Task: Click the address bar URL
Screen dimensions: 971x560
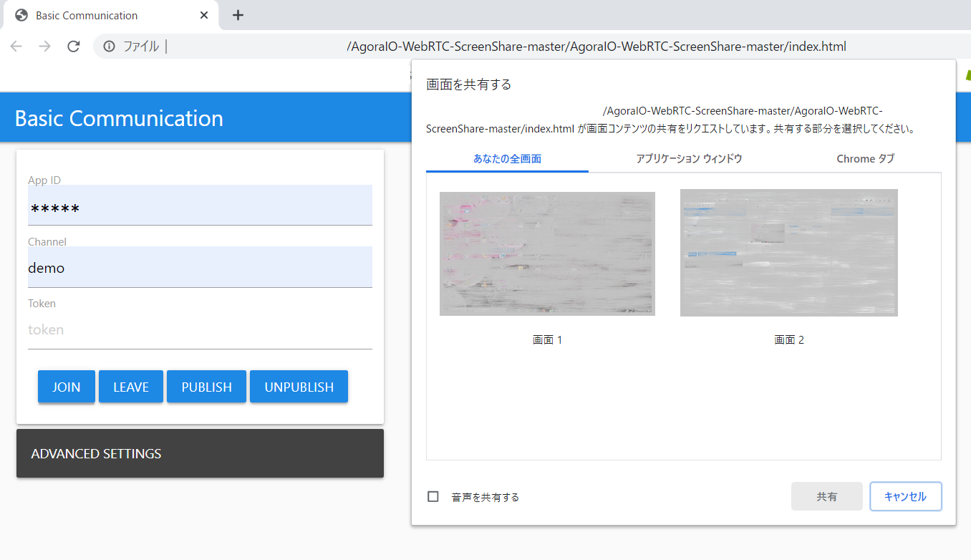Action: tap(596, 47)
